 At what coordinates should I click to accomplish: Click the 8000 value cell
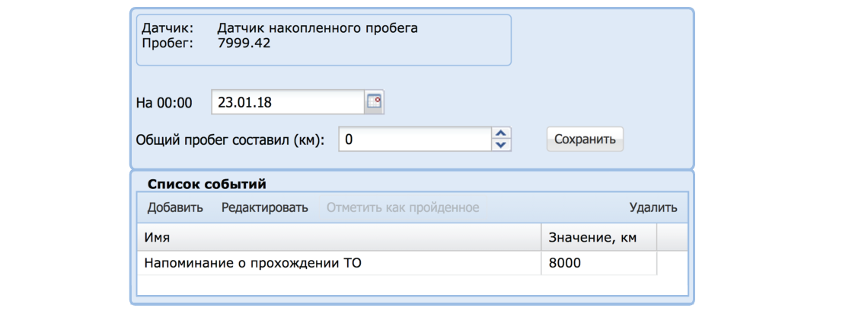[x=564, y=263]
